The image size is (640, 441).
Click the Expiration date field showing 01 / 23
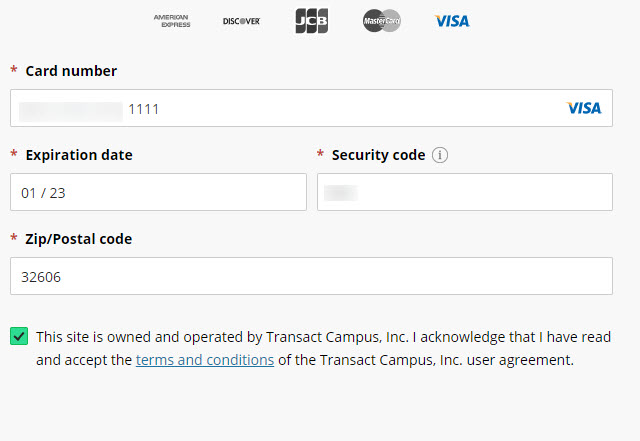(x=158, y=192)
